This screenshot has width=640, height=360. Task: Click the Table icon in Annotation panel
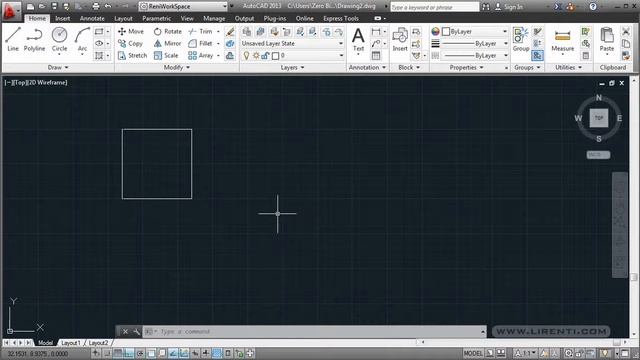[376, 56]
